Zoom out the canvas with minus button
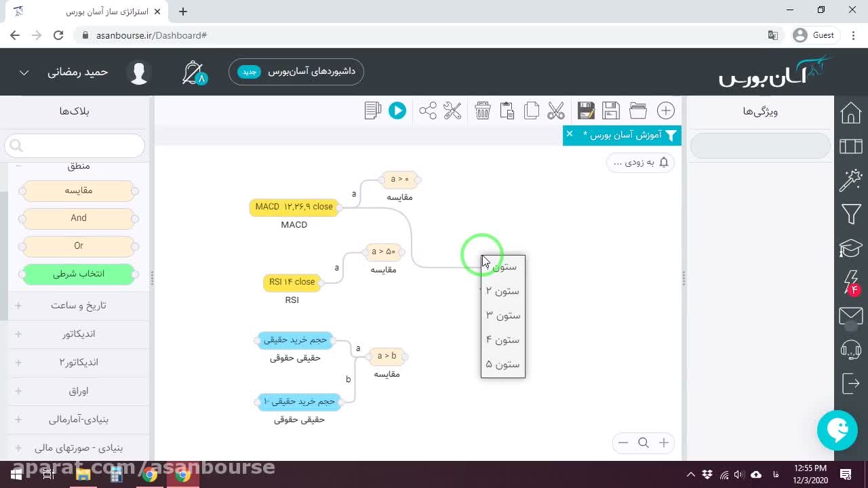 point(623,443)
